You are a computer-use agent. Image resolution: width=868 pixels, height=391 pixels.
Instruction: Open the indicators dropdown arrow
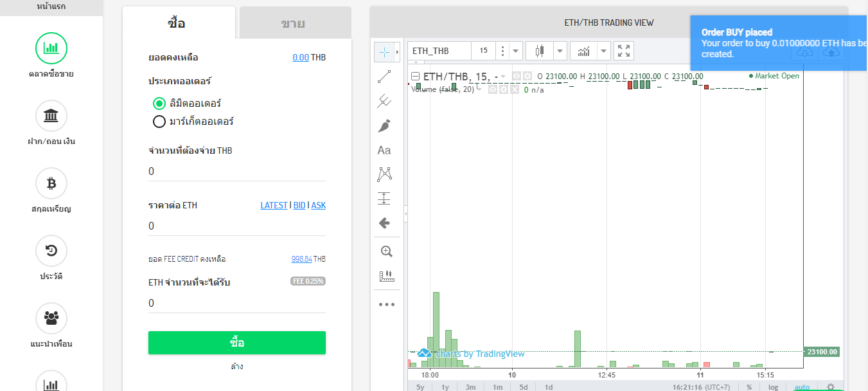coord(603,51)
